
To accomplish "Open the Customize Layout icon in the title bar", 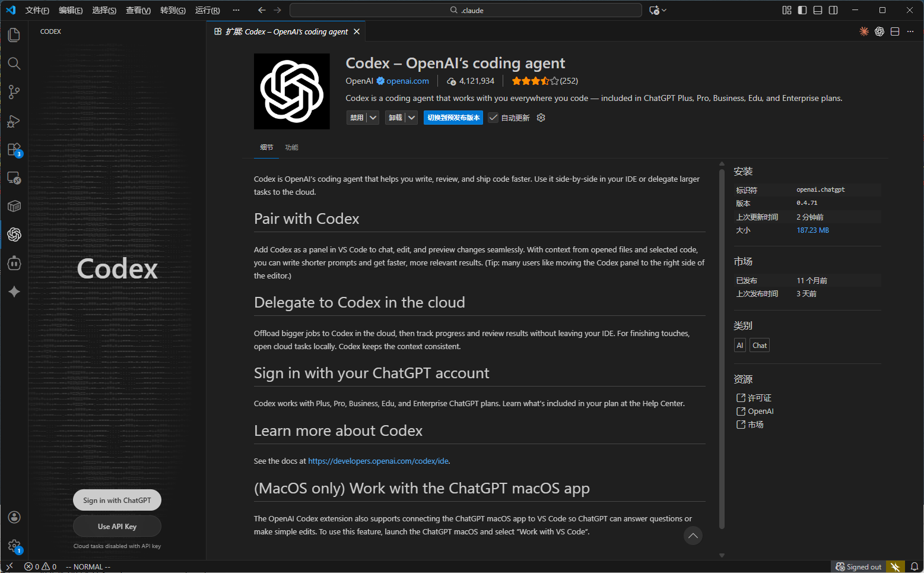I will point(787,10).
